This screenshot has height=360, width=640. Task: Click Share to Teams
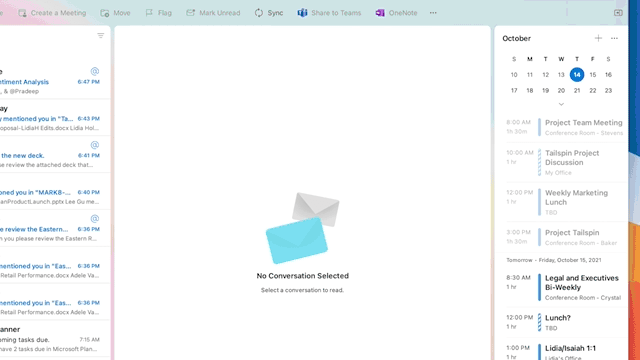coord(329,13)
